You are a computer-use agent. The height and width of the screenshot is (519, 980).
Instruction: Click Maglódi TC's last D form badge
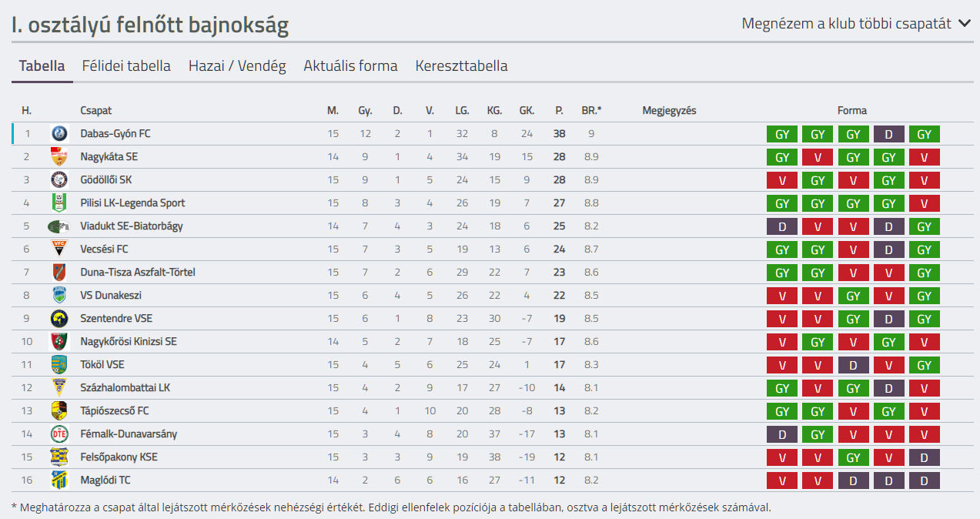click(925, 480)
